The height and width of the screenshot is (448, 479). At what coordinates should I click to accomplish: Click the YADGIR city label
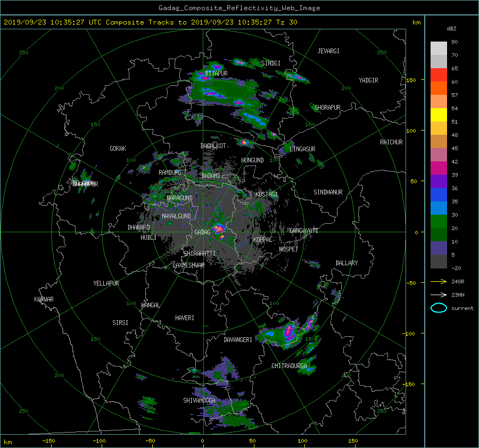pyautogui.click(x=368, y=80)
